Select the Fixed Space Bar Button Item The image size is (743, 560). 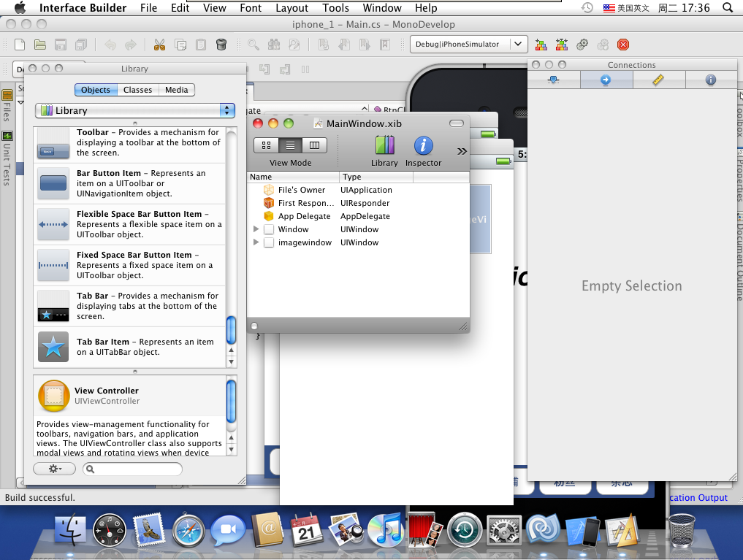pos(129,265)
